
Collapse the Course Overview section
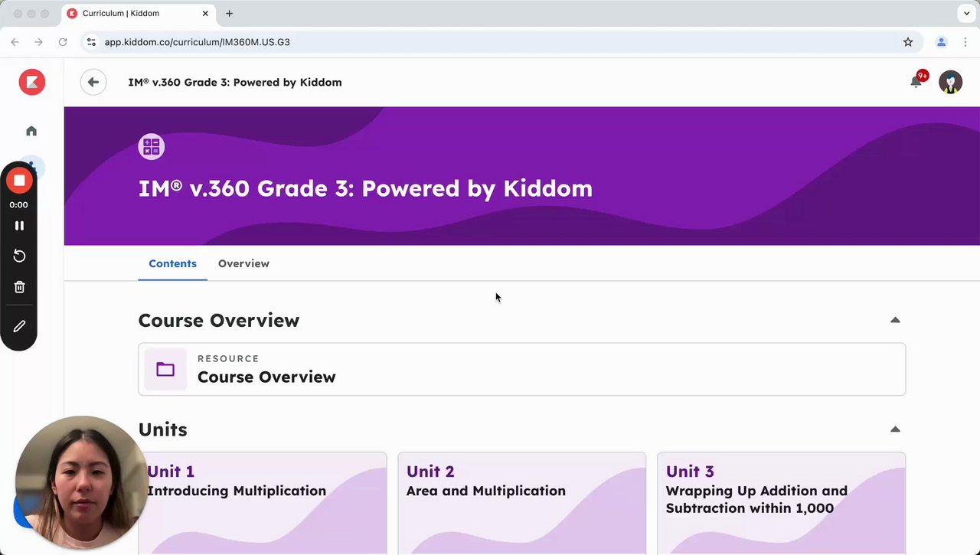coord(895,320)
